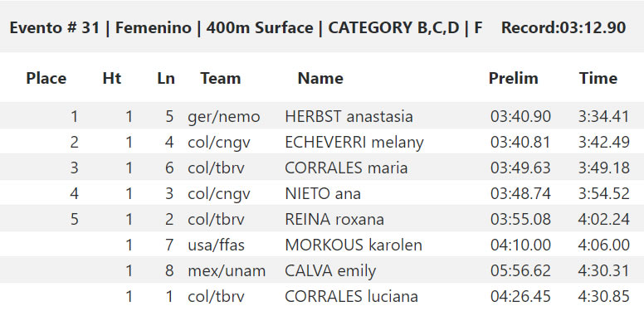Screen dimensions: 644x311
Task: Click the Time column header
Action: [598, 78]
